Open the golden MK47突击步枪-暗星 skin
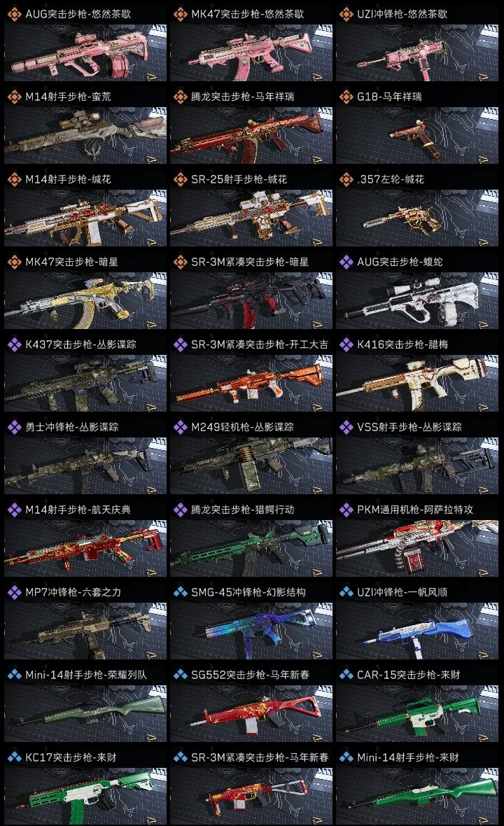504x826 pixels. [85, 301]
